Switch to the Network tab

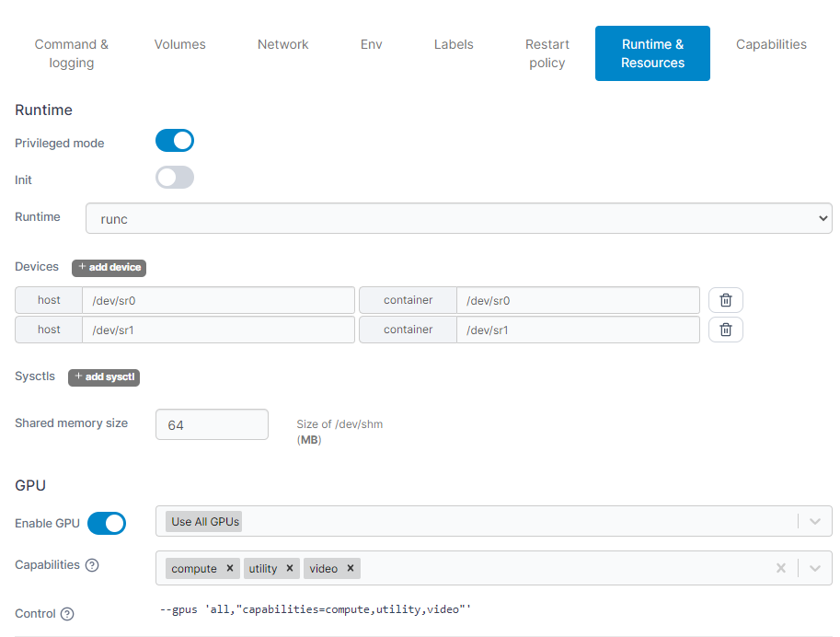(282, 44)
